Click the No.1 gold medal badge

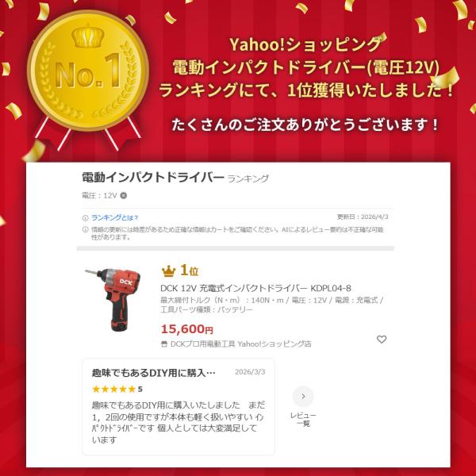(x=88, y=71)
